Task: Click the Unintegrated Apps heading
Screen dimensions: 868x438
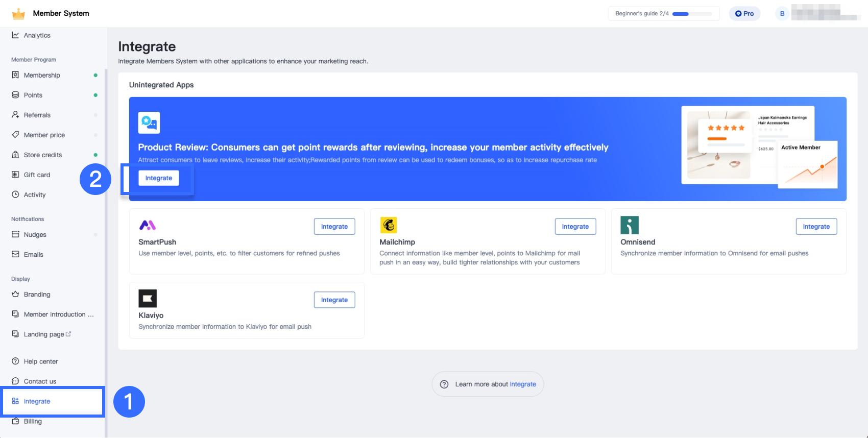Action: (161, 85)
